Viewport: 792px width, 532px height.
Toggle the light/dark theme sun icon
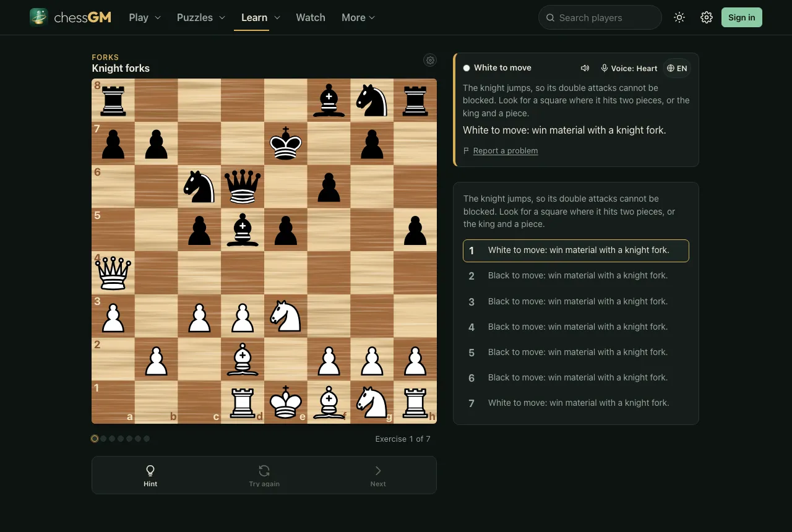(679, 17)
